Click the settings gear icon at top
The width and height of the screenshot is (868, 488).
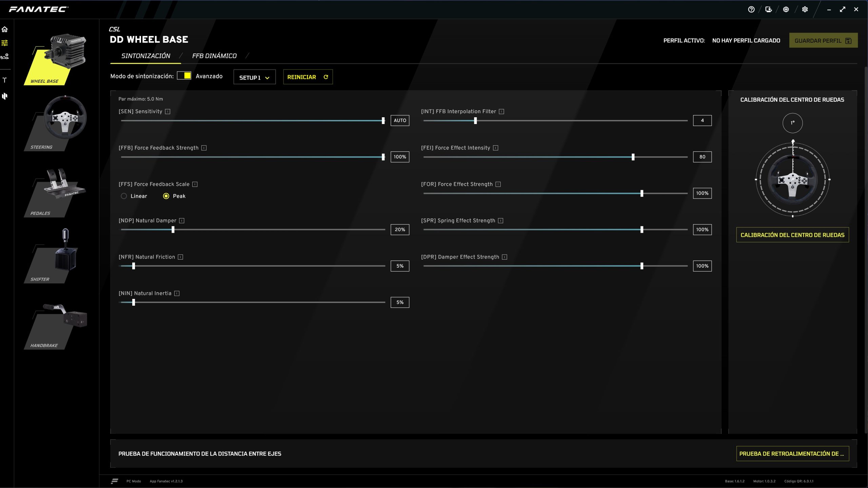pos(805,9)
